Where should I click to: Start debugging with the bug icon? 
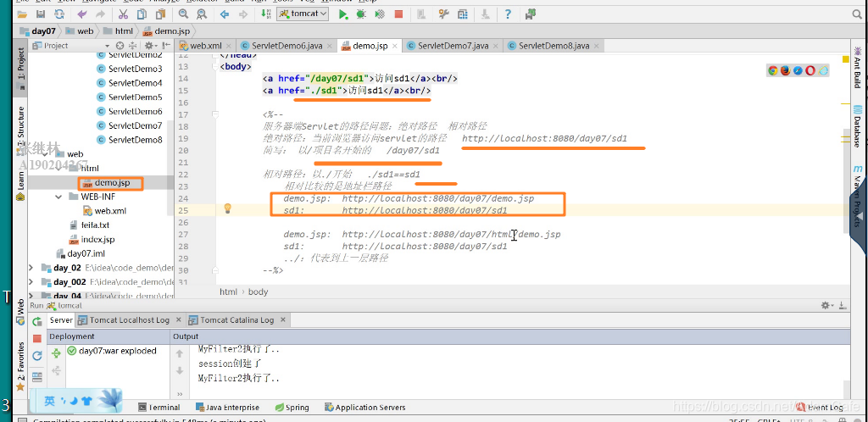pyautogui.click(x=361, y=14)
